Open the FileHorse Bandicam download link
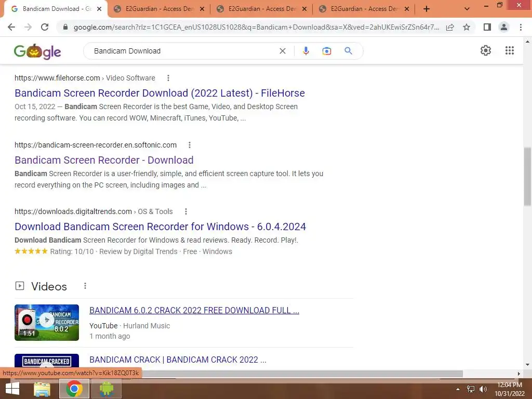This screenshot has height=399, width=532. point(159,93)
